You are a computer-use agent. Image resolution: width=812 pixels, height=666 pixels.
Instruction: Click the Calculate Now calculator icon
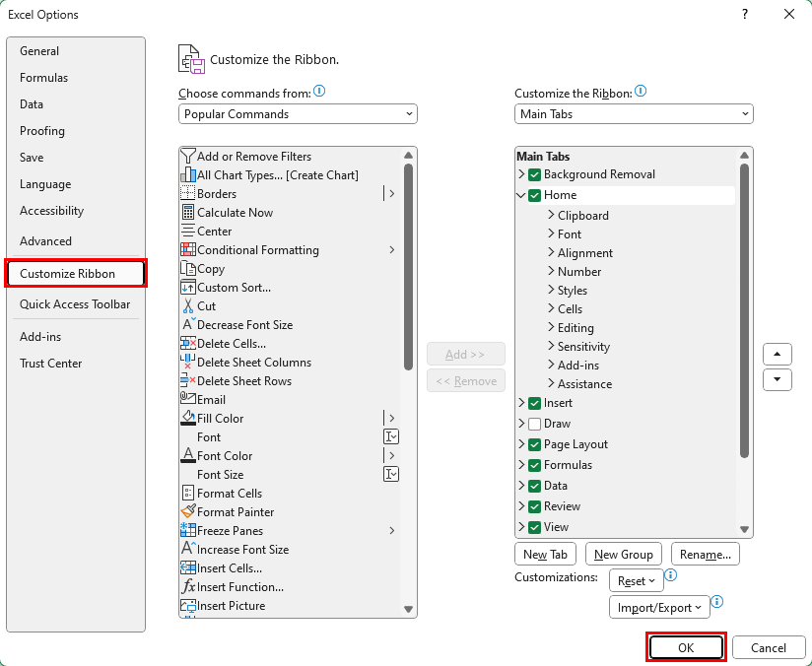(x=188, y=213)
